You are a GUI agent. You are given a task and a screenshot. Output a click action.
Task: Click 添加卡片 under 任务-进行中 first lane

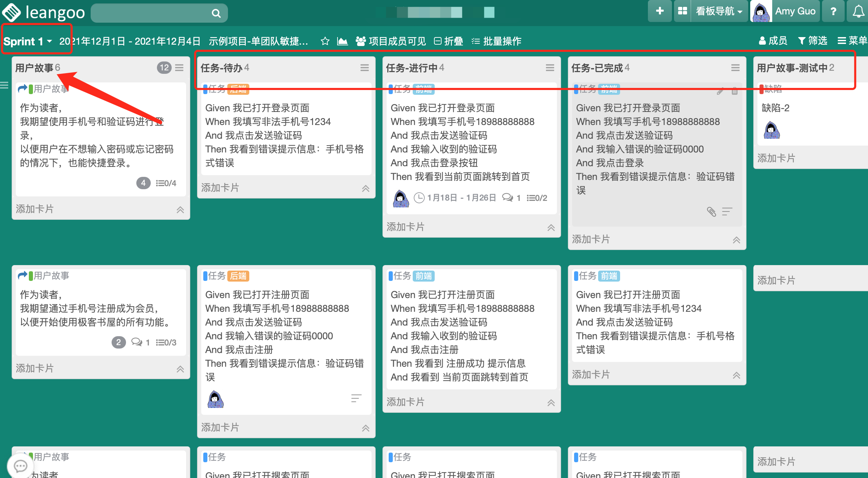click(406, 227)
